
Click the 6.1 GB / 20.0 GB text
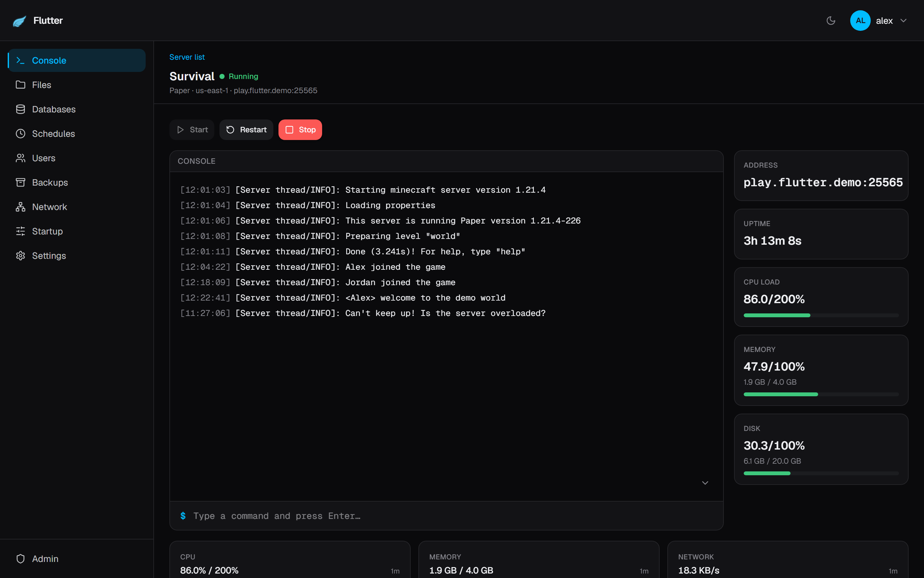773,461
